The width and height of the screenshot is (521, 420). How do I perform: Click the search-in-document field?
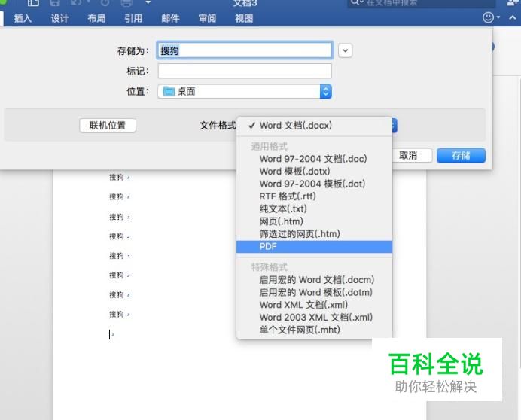tap(422, 3)
